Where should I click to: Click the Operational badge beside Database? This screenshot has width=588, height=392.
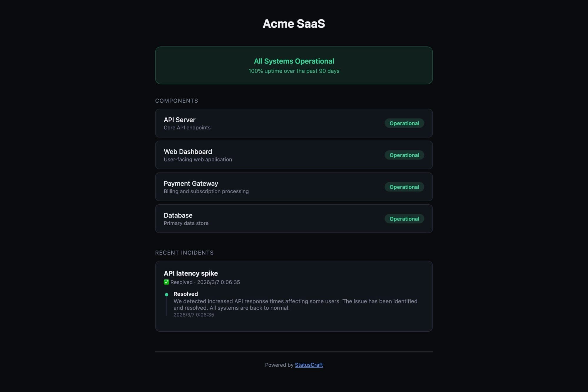(404, 219)
